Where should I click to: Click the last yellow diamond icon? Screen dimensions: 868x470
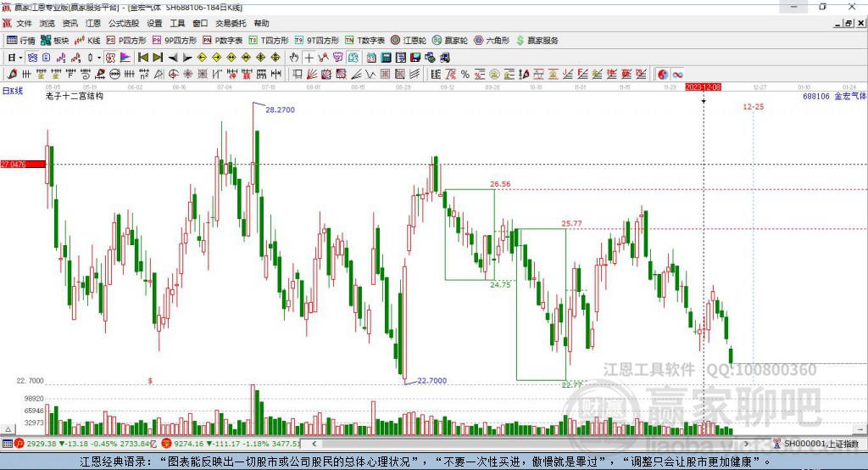tap(275, 58)
